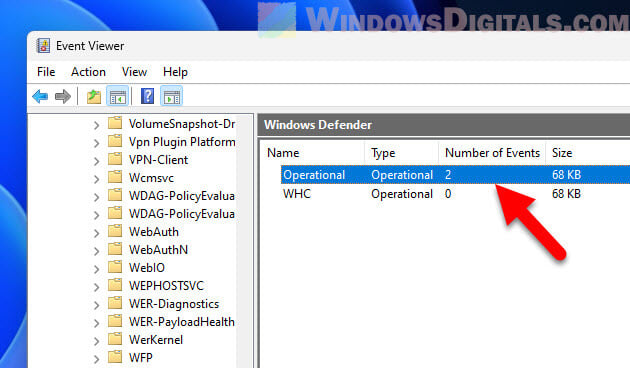Select the WFP tree label

(x=140, y=358)
